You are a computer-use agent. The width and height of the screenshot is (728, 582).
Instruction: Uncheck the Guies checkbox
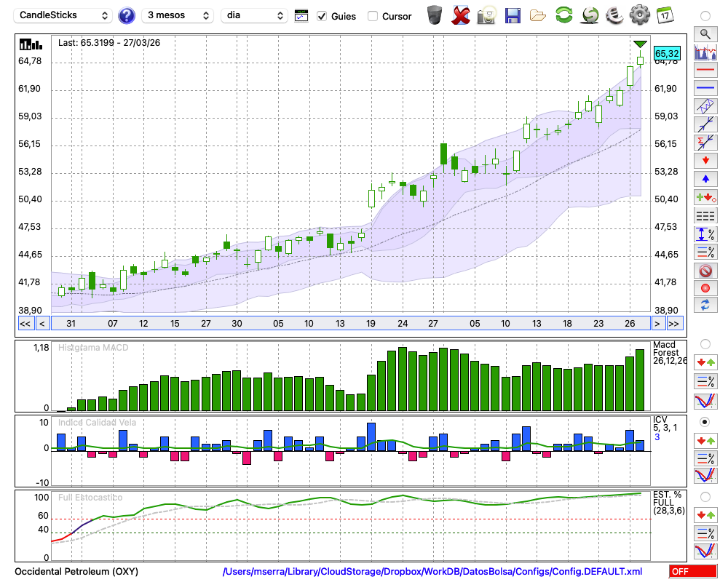click(322, 16)
